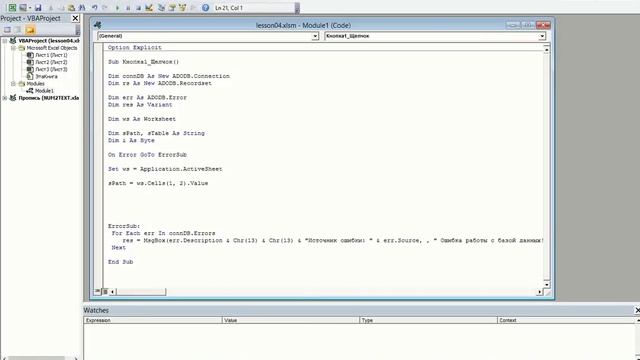Run the macro with the play icon
Viewport: 640px width, 360px height.
click(117, 8)
